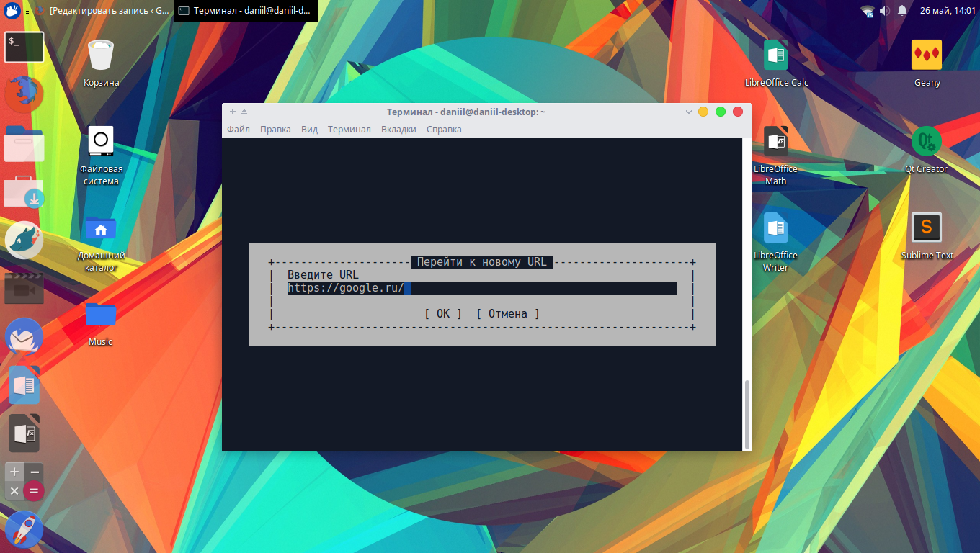The image size is (980, 553).
Task: Open the Правка menu in terminal
Action: coord(275,130)
